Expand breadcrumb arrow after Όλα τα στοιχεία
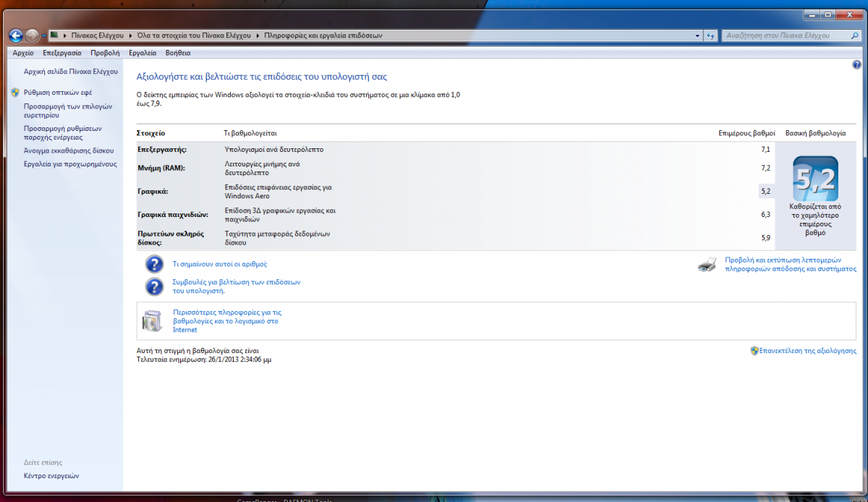The width and height of the screenshot is (868, 502). point(258,35)
